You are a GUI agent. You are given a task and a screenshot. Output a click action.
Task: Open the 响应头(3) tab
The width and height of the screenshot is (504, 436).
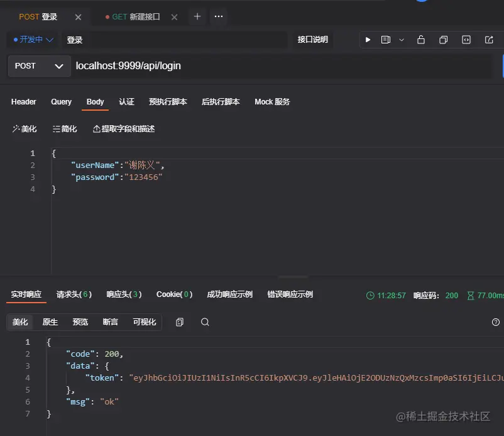(x=124, y=294)
